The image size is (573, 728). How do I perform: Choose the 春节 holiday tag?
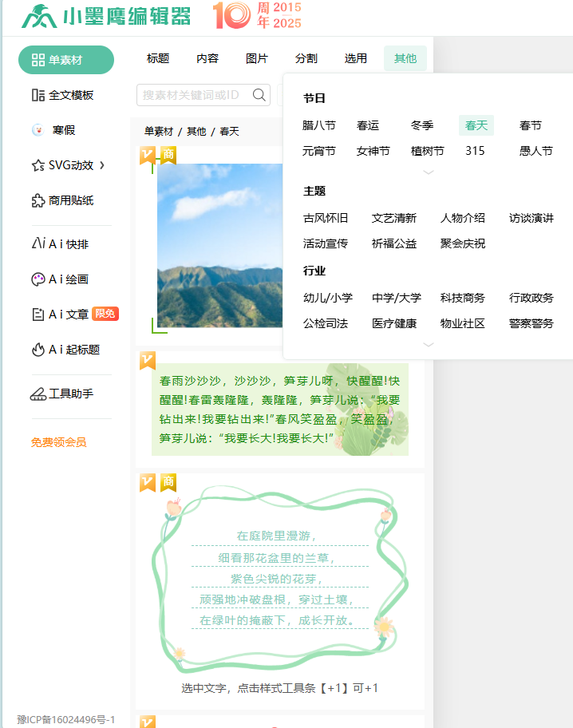point(531,125)
